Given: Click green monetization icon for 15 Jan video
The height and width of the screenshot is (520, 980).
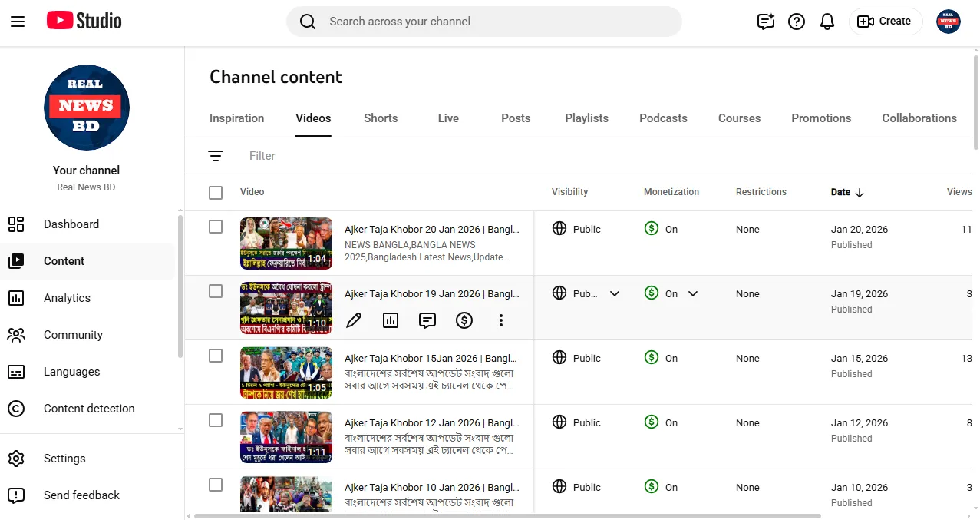Looking at the screenshot, I should [652, 357].
